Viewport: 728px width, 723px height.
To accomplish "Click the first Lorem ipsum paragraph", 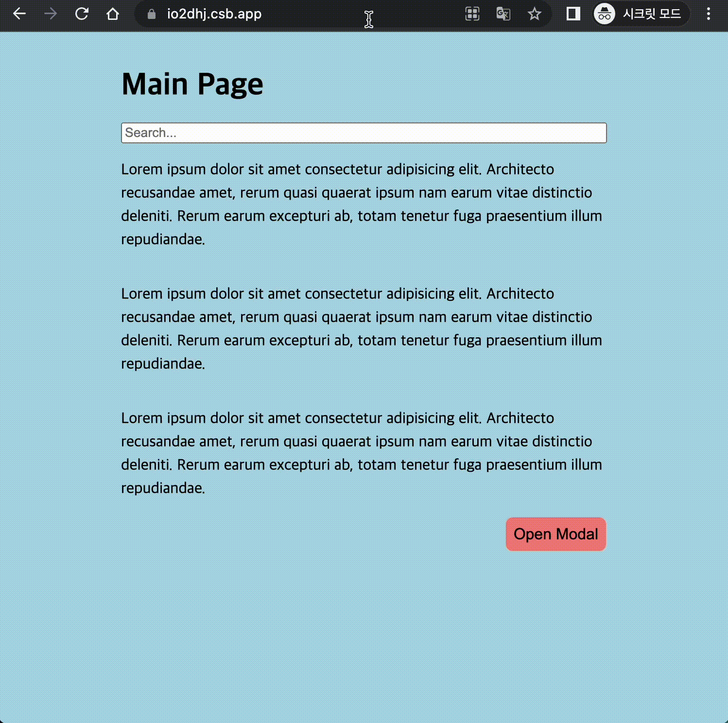I will [x=364, y=204].
